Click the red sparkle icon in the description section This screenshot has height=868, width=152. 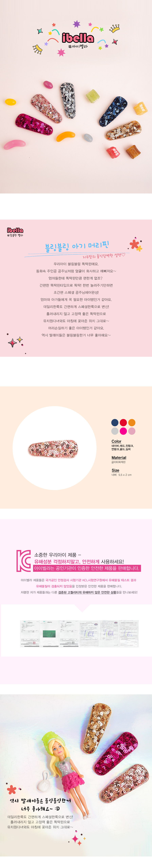click(12, 343)
